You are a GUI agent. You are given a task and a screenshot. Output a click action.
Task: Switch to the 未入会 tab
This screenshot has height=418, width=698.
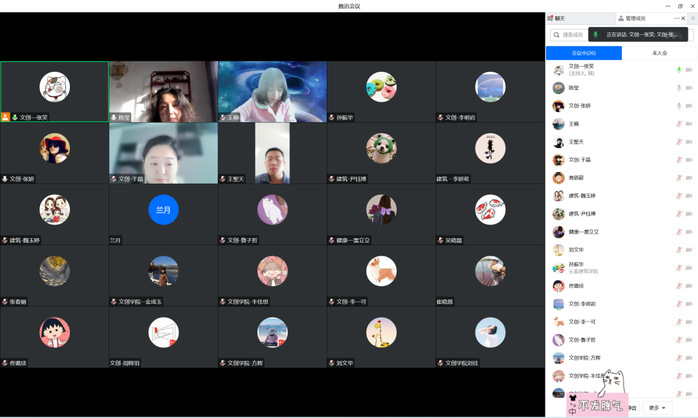(660, 52)
